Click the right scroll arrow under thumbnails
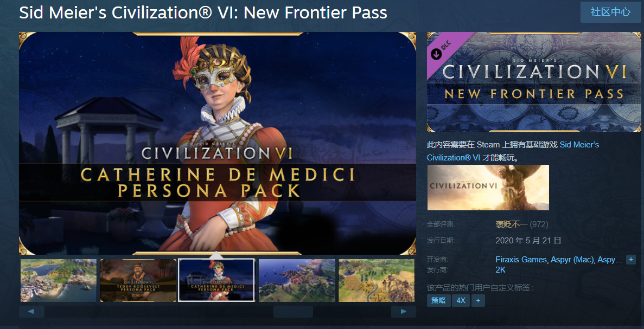644x329 pixels. (x=403, y=311)
